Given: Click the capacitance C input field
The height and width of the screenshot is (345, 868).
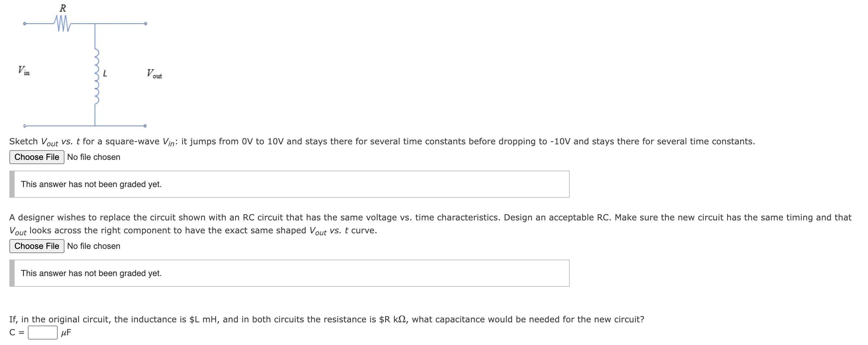Looking at the screenshot, I should [43, 333].
